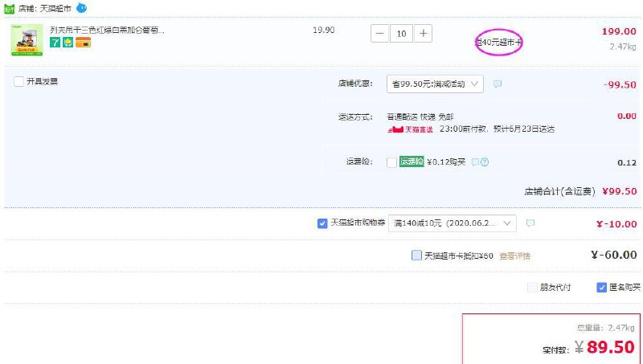Screen dimensions: 643x364
Task: Open the 满140减10元 coupon dropdown
Action: point(452,223)
